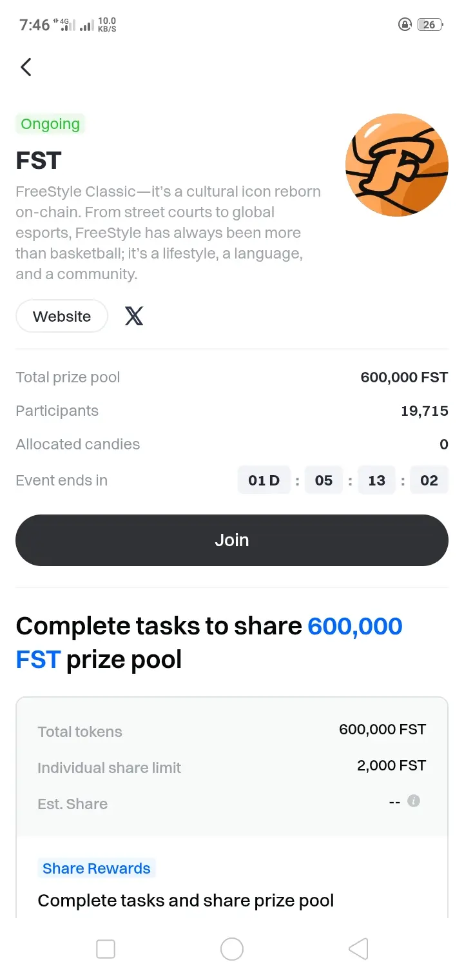Tap the Android recent apps square
Screen dimensions: 464x980
[106, 949]
